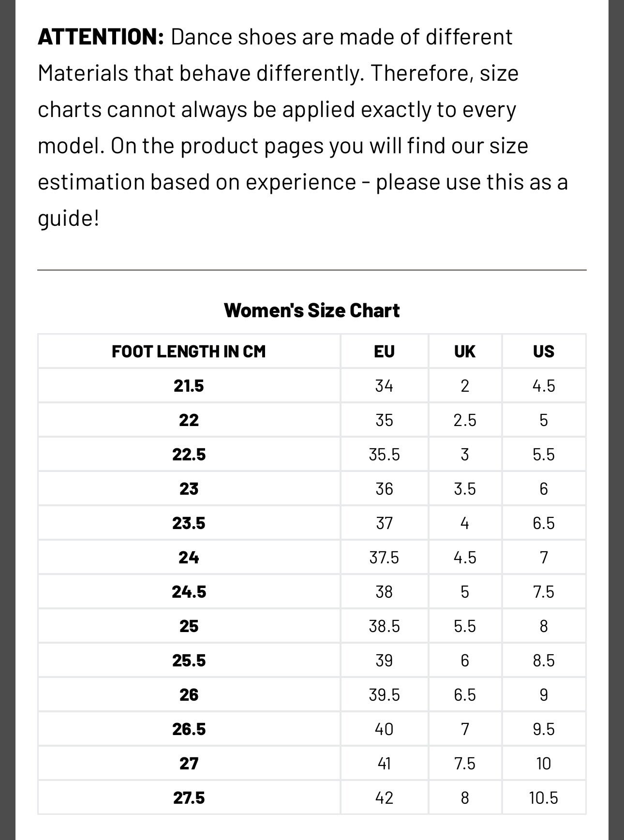Click the EU size 35.5 cell
The height and width of the screenshot is (840, 624).
click(384, 455)
